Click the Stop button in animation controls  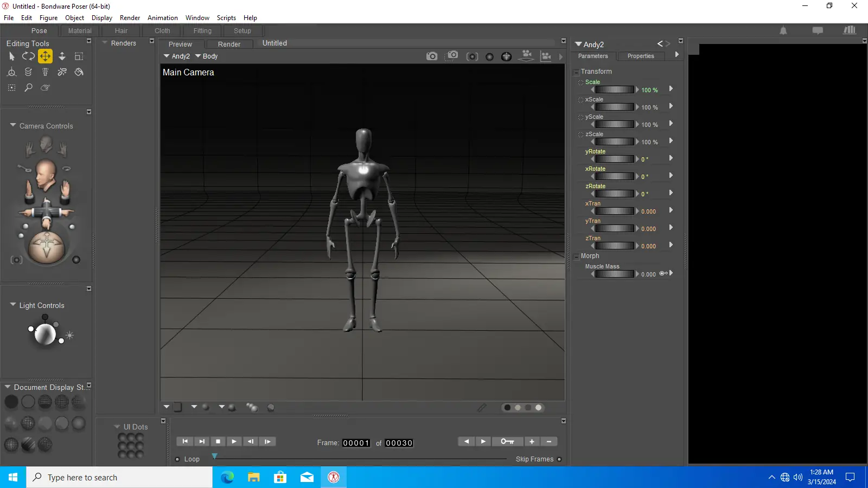tap(218, 441)
